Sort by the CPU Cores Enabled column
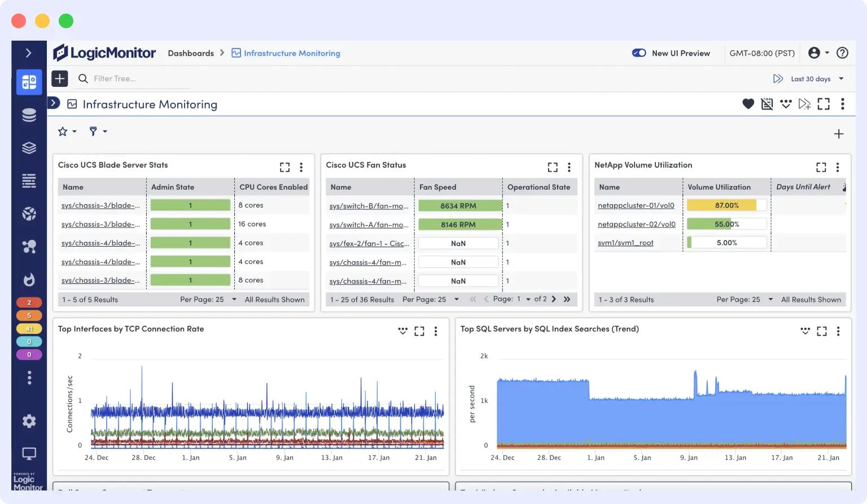867x504 pixels. [x=273, y=187]
